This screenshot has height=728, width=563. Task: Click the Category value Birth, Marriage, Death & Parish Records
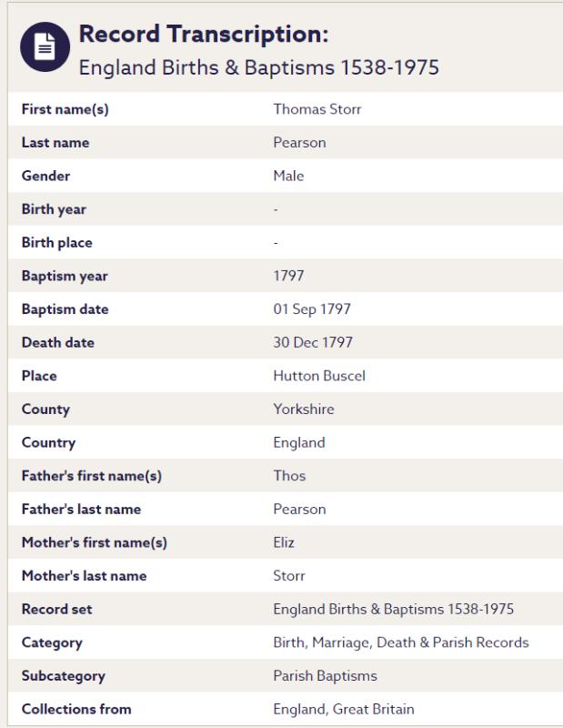click(400, 642)
